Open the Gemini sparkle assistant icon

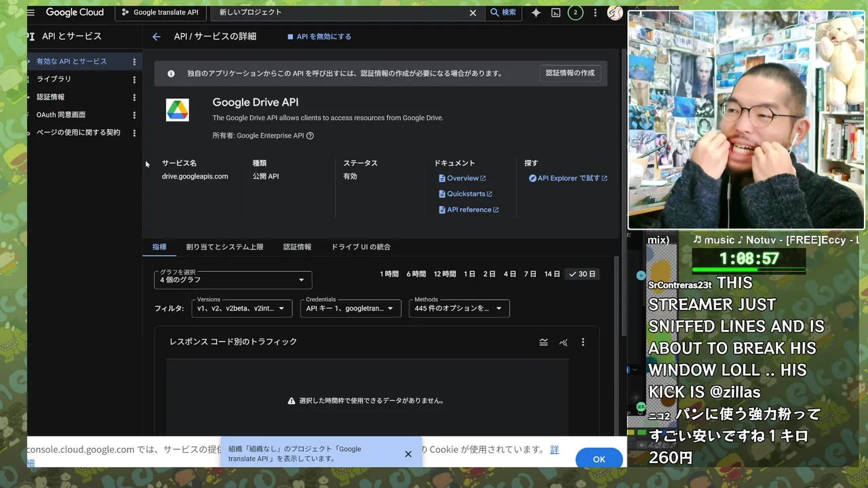click(536, 13)
